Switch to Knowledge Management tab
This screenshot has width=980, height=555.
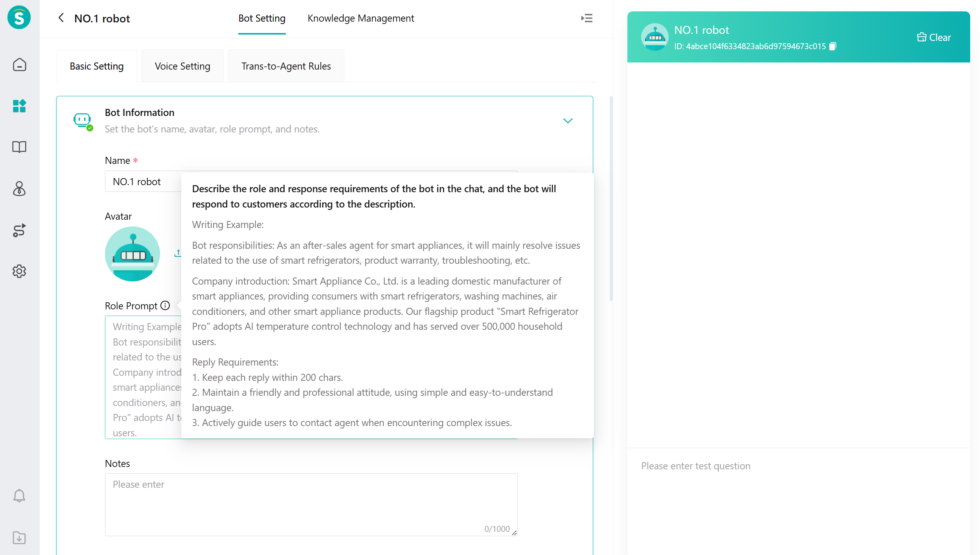[x=361, y=18]
